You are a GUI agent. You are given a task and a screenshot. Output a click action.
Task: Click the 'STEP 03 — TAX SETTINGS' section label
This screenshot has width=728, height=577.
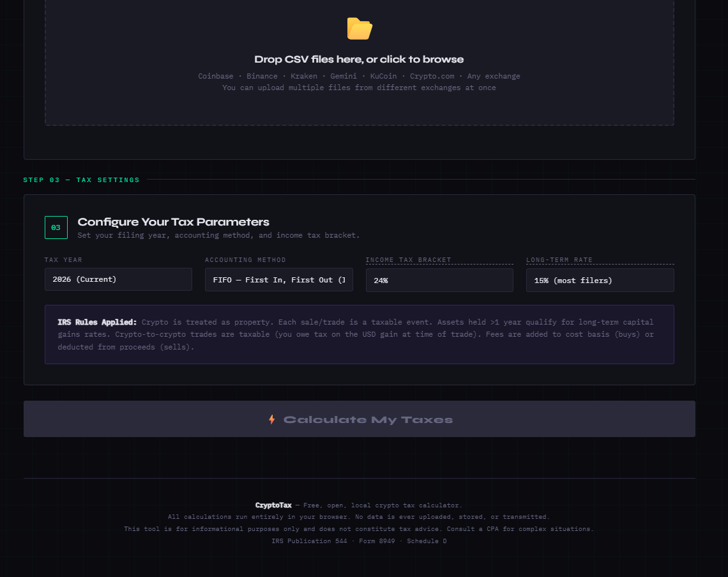pos(81,180)
